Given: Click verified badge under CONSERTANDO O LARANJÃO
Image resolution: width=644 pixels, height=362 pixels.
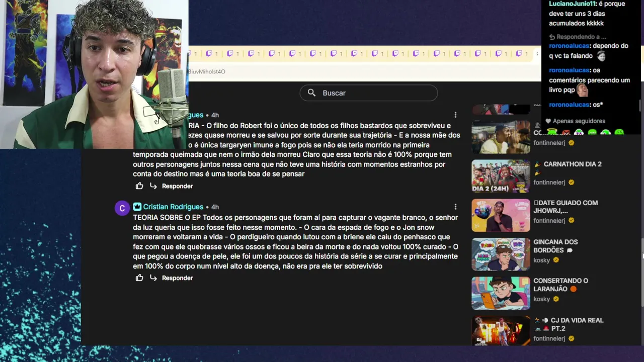Looking at the screenshot, I should pyautogui.click(x=556, y=299).
